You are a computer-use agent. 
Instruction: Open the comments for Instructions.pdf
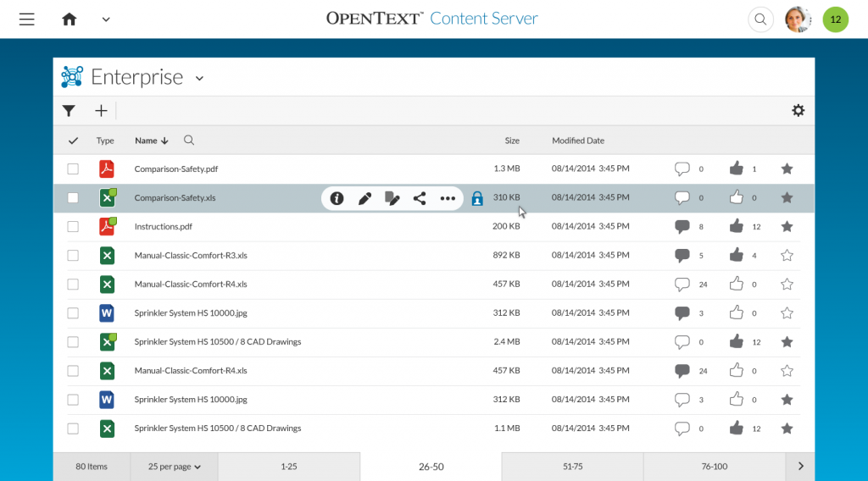[x=682, y=226]
